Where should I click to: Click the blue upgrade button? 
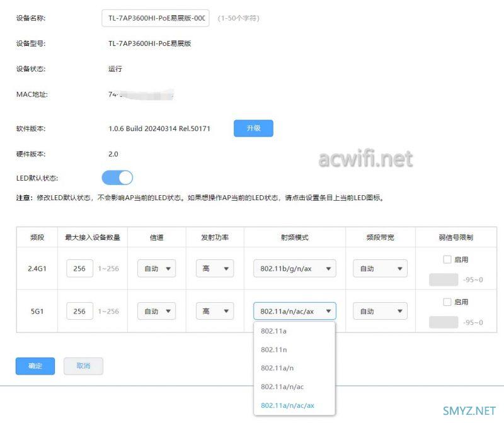pos(253,128)
